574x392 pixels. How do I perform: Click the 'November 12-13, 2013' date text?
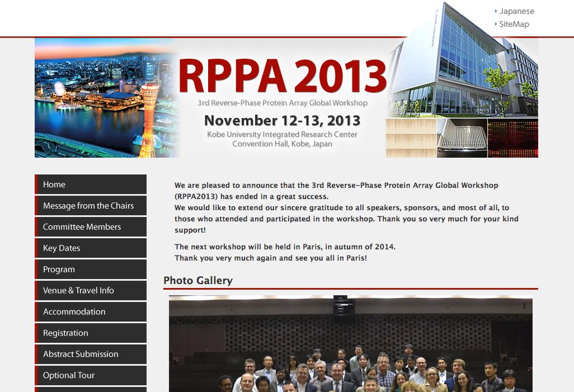point(282,120)
